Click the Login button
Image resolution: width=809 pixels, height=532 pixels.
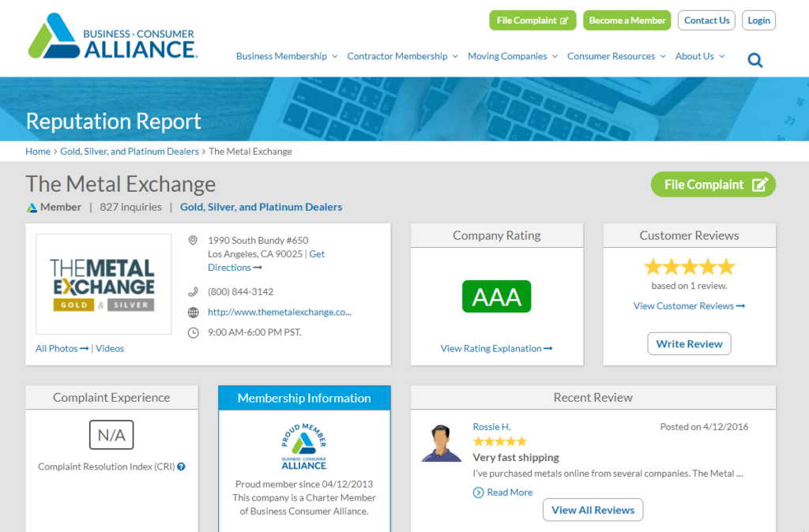(x=758, y=21)
